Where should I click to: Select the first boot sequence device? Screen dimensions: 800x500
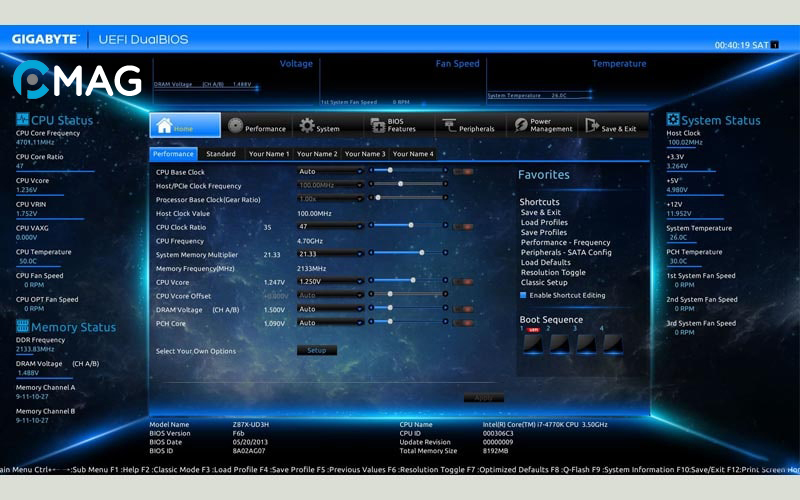534,343
